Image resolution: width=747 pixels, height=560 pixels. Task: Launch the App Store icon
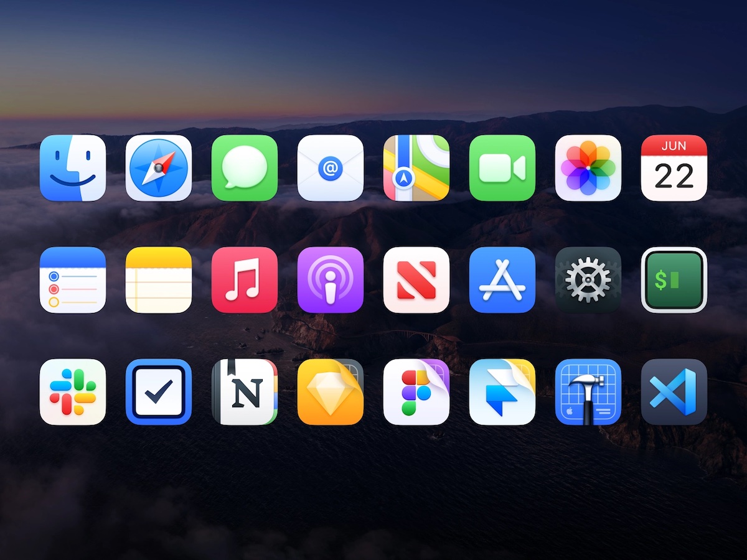click(x=502, y=280)
